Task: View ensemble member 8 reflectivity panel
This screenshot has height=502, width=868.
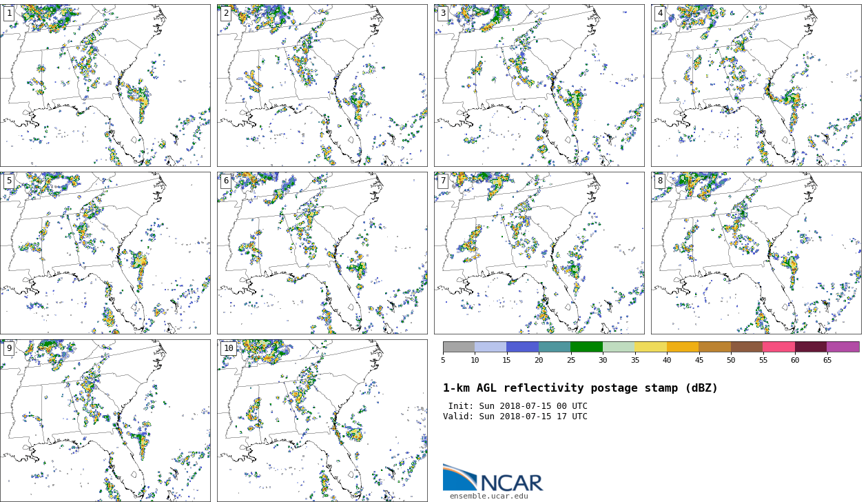Action: (x=756, y=252)
